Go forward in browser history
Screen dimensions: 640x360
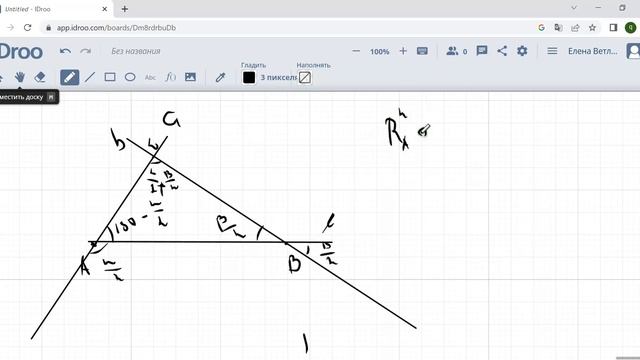11,28
